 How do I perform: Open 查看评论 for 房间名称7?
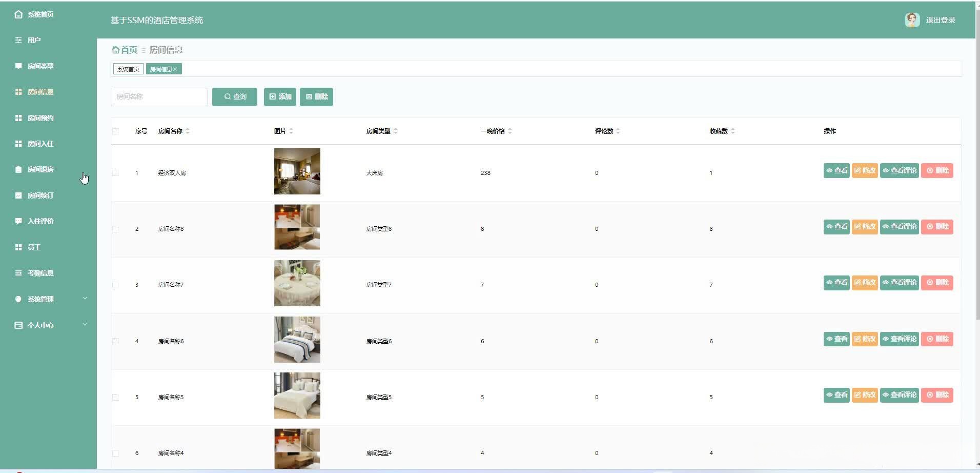point(900,282)
